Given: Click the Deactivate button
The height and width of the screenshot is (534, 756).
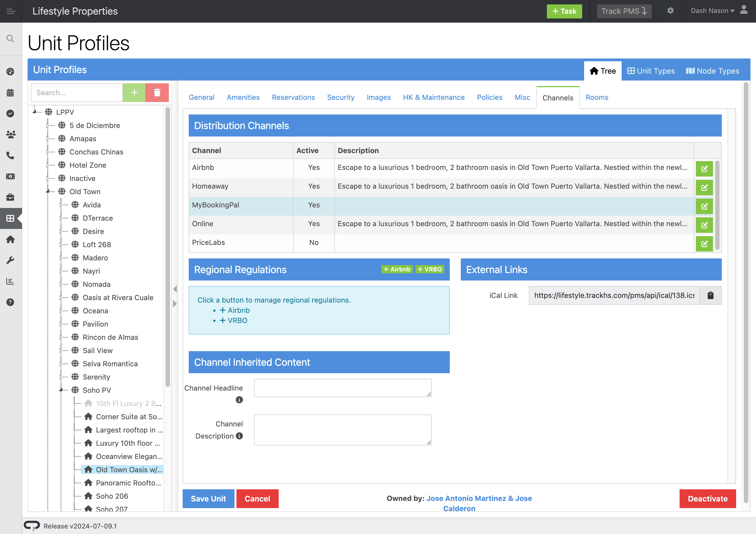Looking at the screenshot, I should click(x=708, y=498).
